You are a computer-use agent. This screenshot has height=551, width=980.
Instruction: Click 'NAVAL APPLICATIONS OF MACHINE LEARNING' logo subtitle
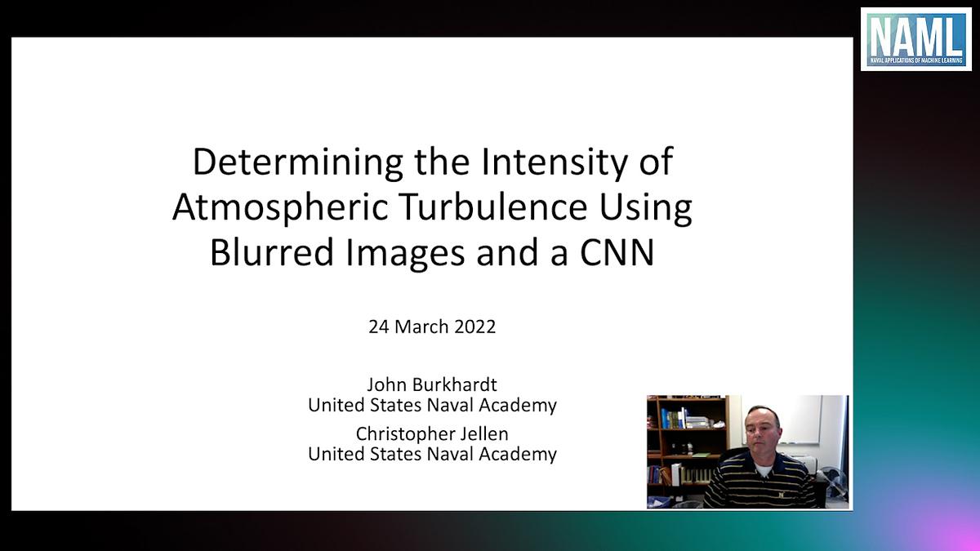click(x=916, y=58)
